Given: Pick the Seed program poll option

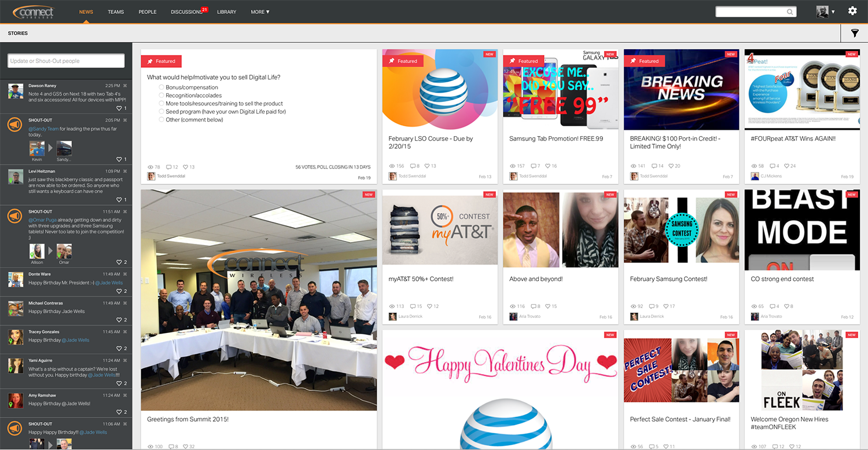Looking at the screenshot, I should tap(161, 112).
